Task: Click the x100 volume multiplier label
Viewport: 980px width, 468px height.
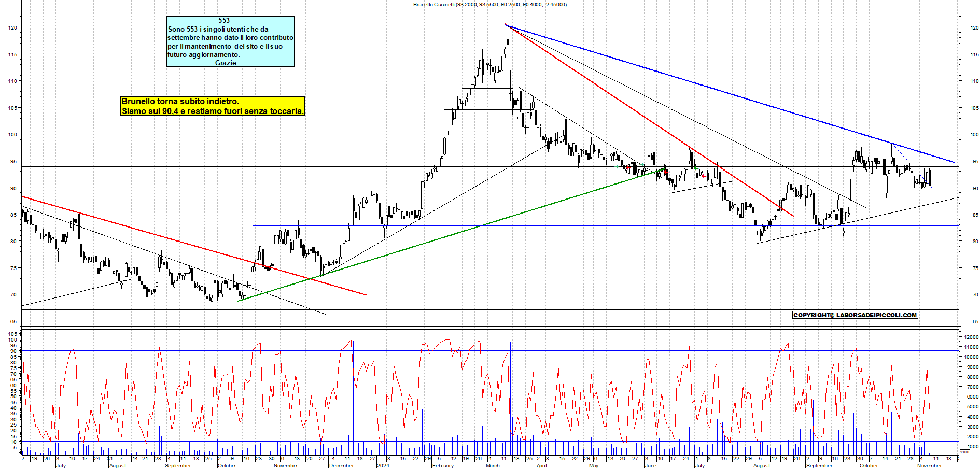Action: (964, 452)
